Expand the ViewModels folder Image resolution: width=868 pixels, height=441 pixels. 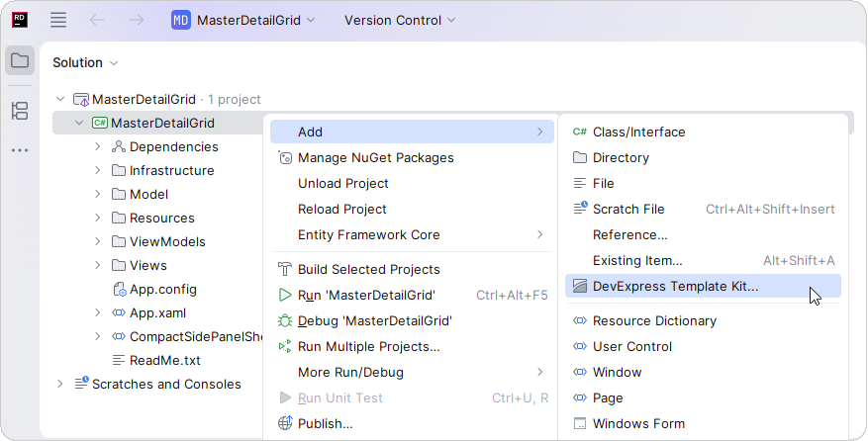(x=97, y=242)
